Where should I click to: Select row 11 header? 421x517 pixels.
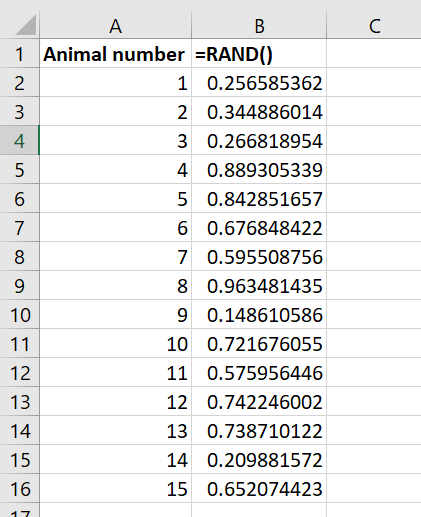19,343
